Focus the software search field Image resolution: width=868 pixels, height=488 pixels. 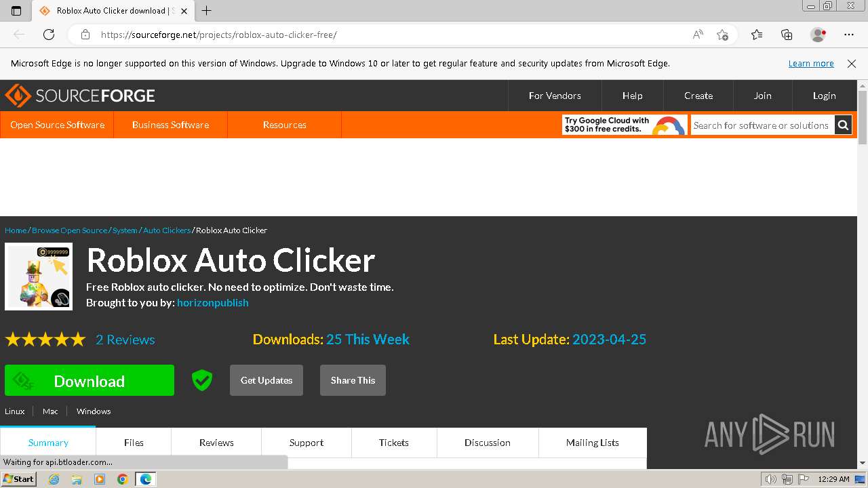pyautogui.click(x=762, y=125)
